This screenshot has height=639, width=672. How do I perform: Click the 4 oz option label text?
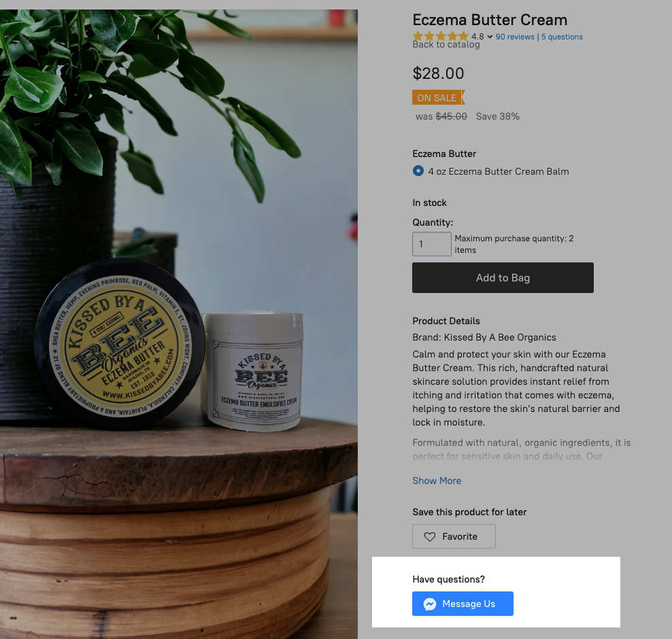click(x=499, y=171)
